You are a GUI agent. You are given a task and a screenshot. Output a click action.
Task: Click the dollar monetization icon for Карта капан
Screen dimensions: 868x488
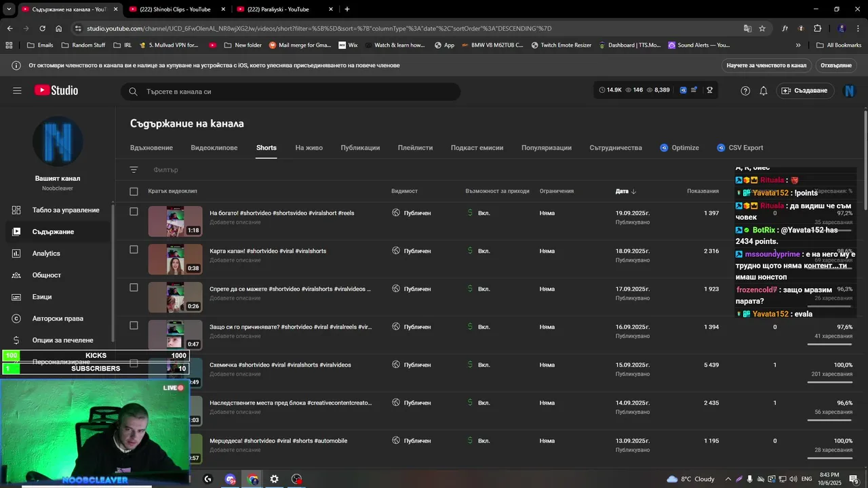tap(470, 251)
